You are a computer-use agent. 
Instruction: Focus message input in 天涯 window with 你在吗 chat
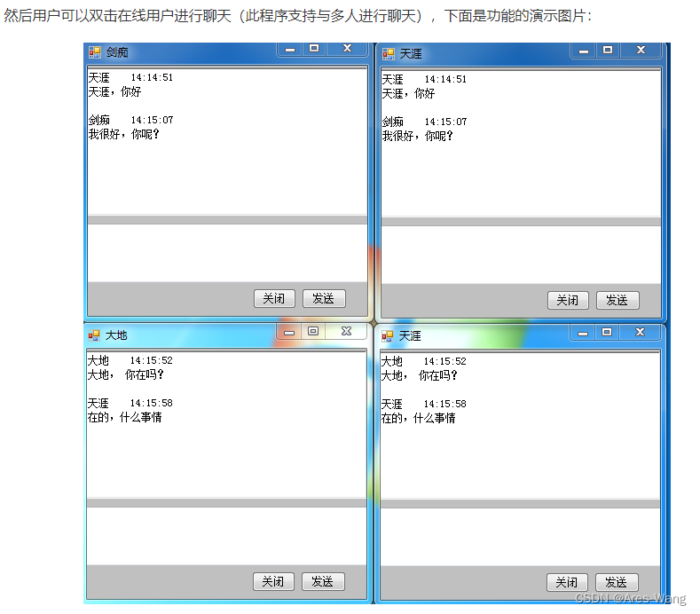click(520, 537)
